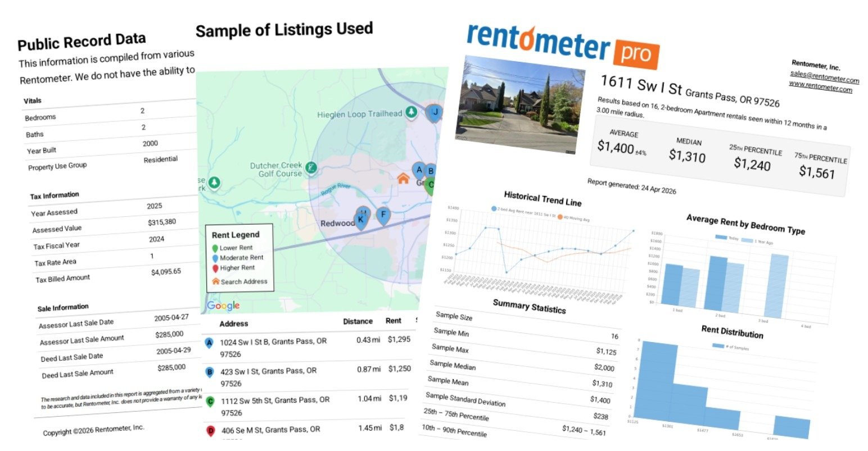868x451 pixels.
Task: Click the Dutcher Creek Golf Course marker icon
Action: (x=310, y=168)
